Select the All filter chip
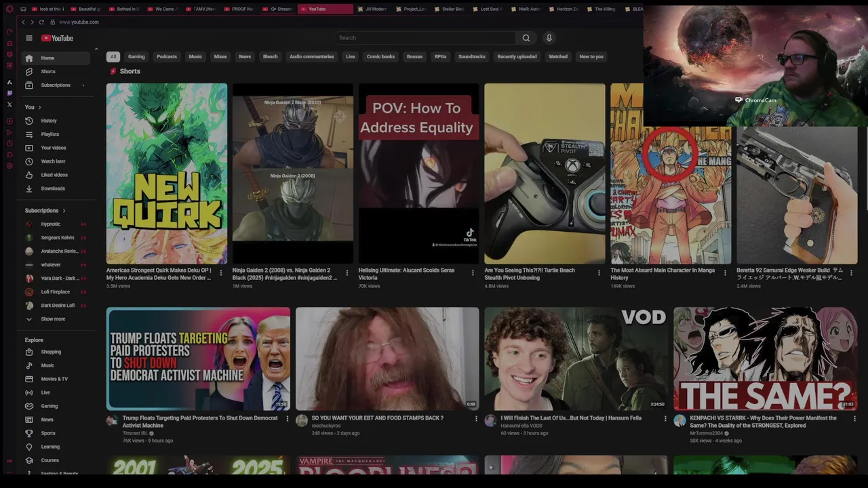 113,57
